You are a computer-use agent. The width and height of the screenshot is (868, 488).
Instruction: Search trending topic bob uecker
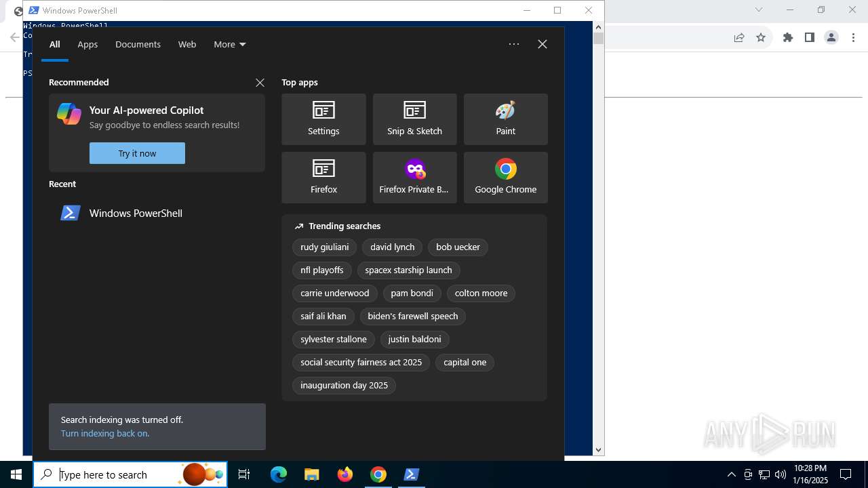[458, 247]
